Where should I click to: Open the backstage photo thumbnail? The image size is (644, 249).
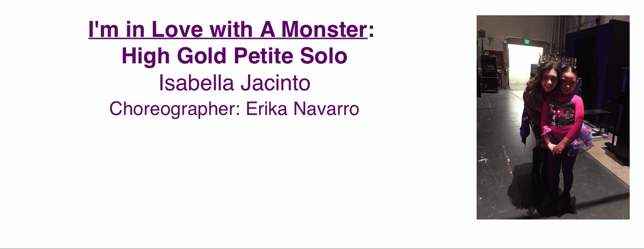click(553, 117)
